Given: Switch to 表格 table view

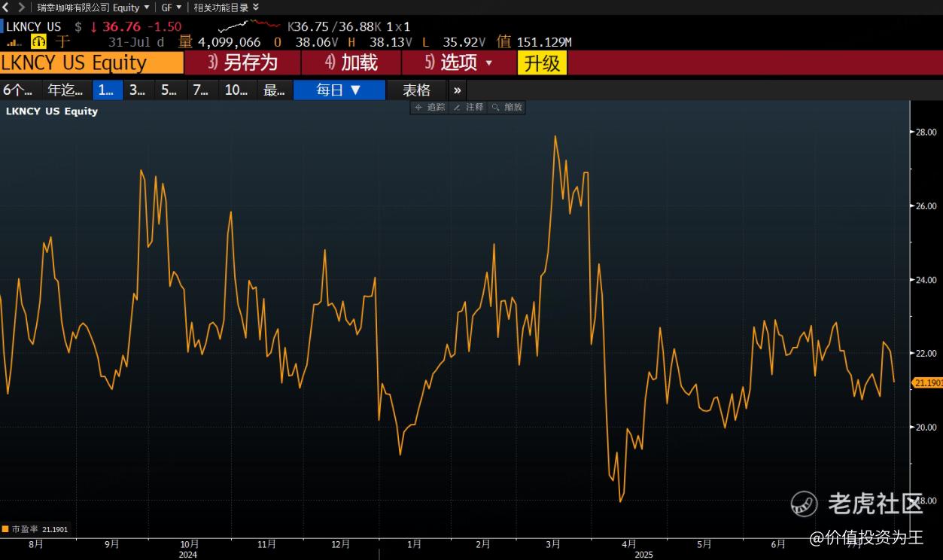Looking at the screenshot, I should 416,90.
